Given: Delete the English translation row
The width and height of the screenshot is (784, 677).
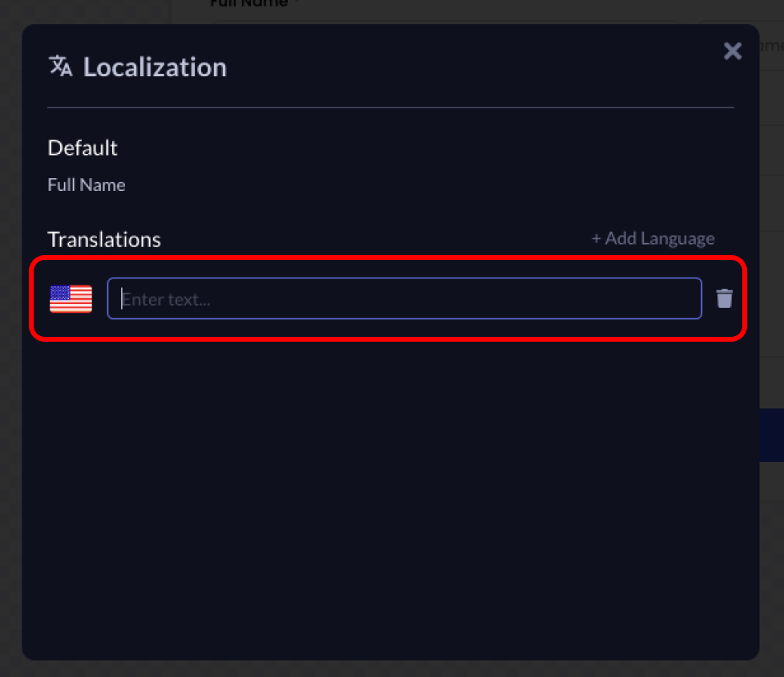Looking at the screenshot, I should point(724,298).
